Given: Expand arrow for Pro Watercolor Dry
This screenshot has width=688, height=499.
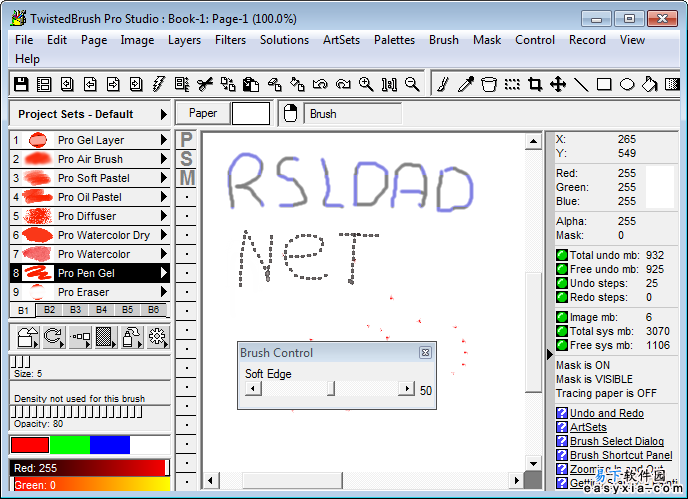Looking at the screenshot, I should (x=164, y=235).
